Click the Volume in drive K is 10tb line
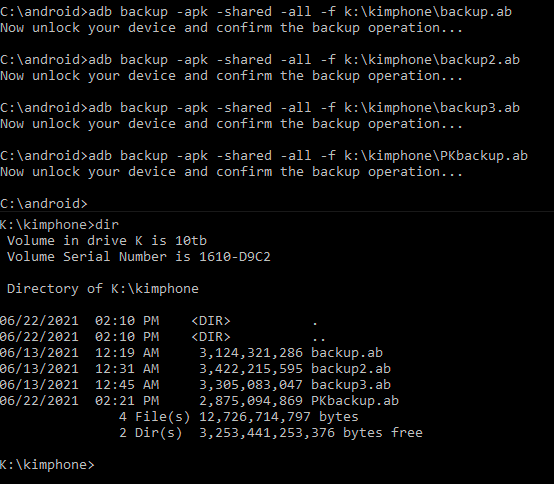This screenshot has width=554, height=484. pos(107,241)
